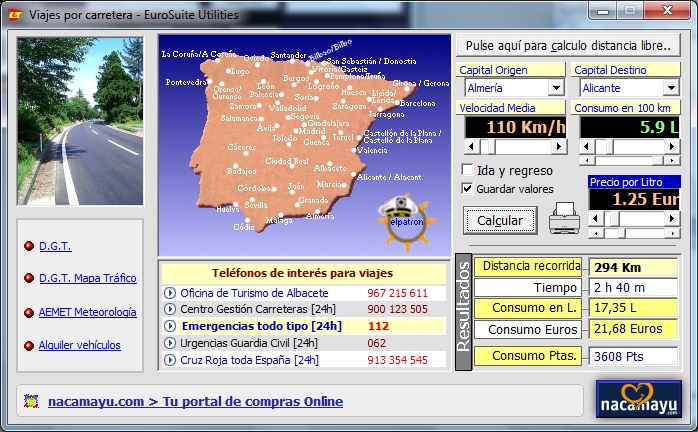Viewport: 698px width, 432px height.
Task: Click arrow icon beside Emergencias todo tipo
Action: pyautogui.click(x=170, y=326)
